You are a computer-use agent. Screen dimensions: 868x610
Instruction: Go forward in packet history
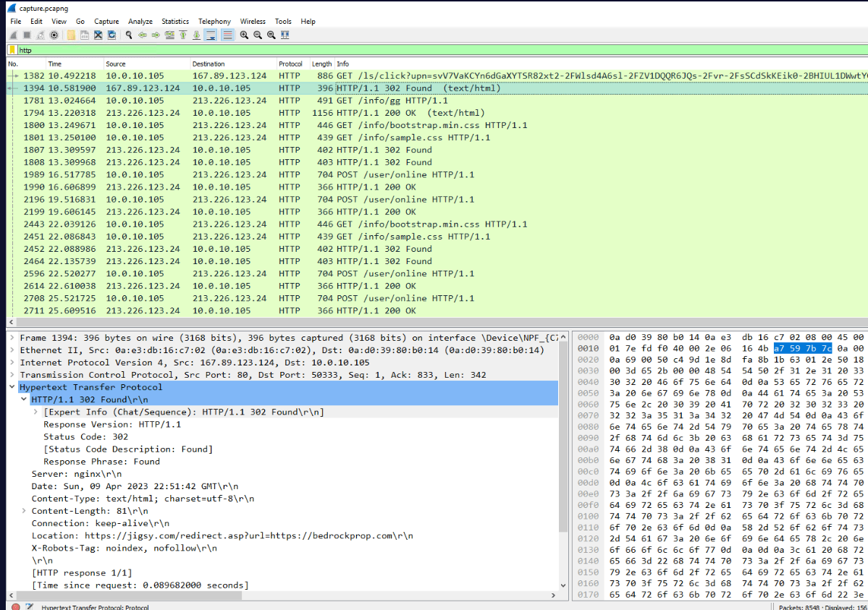click(156, 35)
